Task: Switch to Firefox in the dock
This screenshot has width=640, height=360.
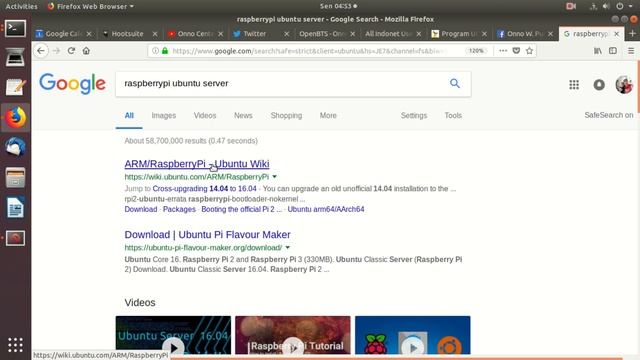Action: 16,117
